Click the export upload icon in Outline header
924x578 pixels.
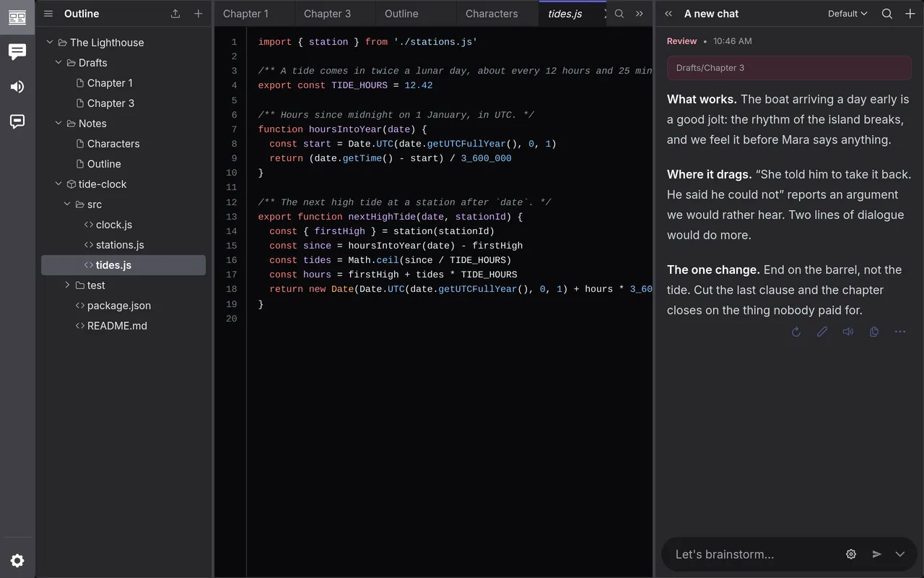pyautogui.click(x=175, y=14)
